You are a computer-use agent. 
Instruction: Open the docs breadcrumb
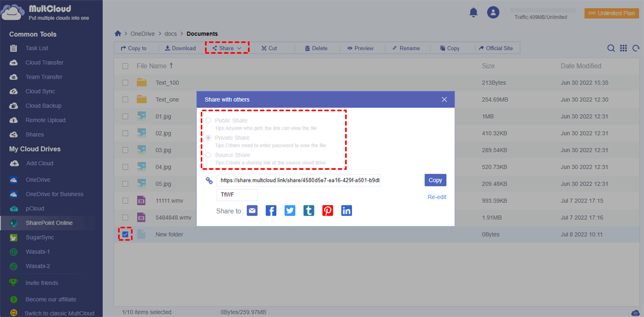(171, 34)
